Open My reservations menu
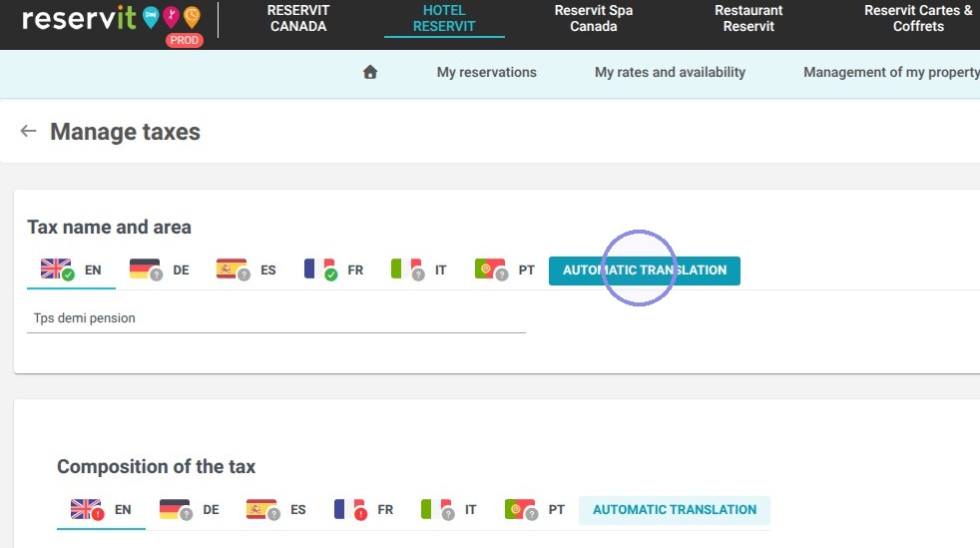 coord(486,73)
